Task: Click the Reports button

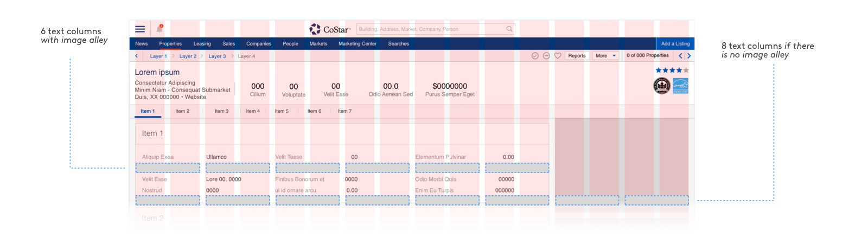Action: [x=577, y=56]
